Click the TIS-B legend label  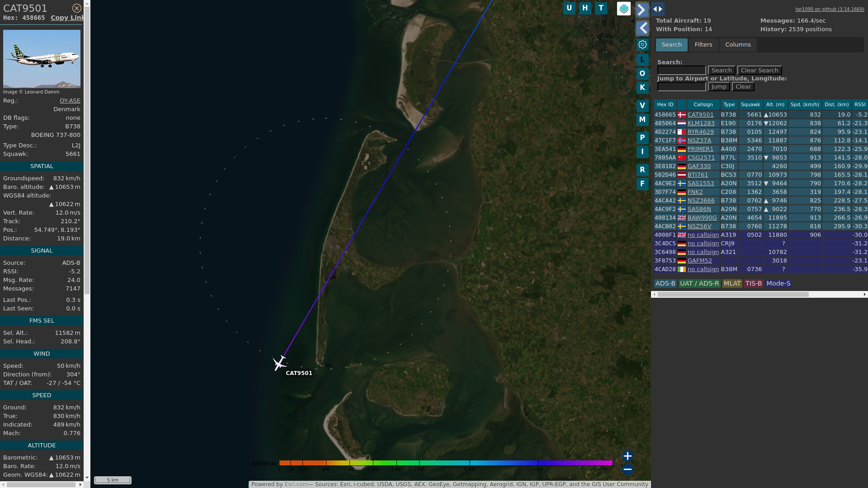[x=754, y=283]
